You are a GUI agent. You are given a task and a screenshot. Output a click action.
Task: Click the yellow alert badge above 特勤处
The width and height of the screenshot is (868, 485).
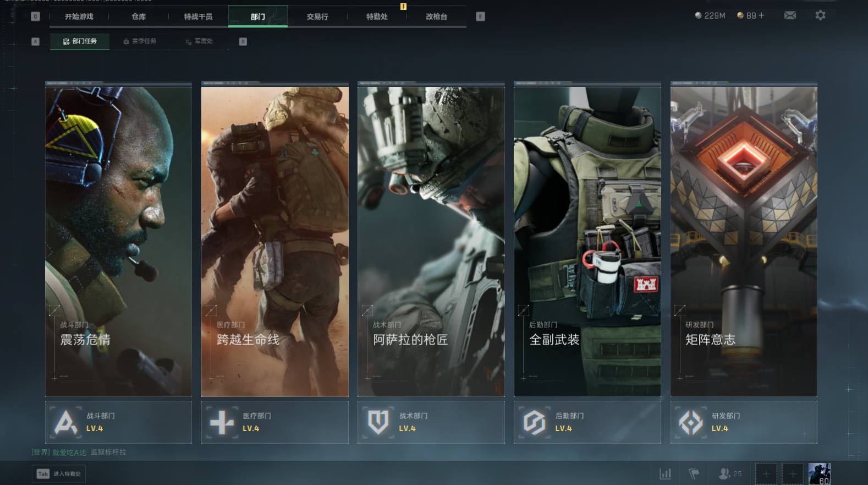pos(403,7)
